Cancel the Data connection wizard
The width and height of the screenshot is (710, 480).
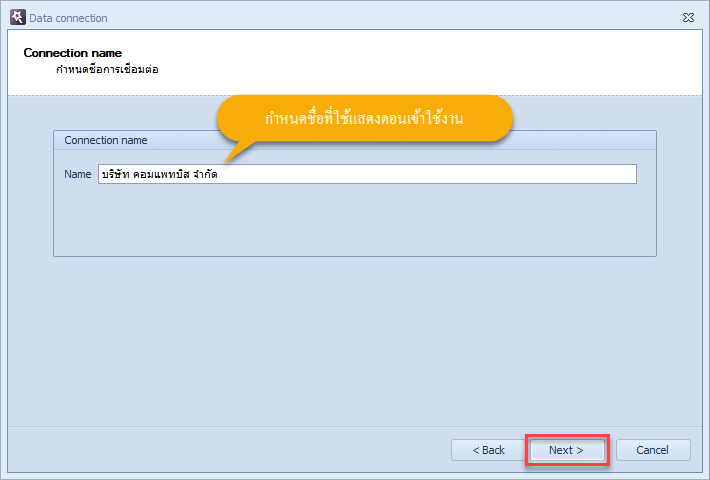[652, 450]
